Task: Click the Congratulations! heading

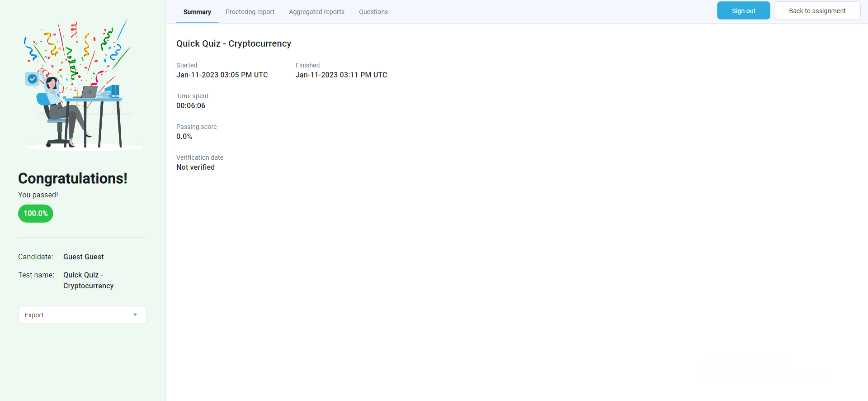Action: point(73,178)
